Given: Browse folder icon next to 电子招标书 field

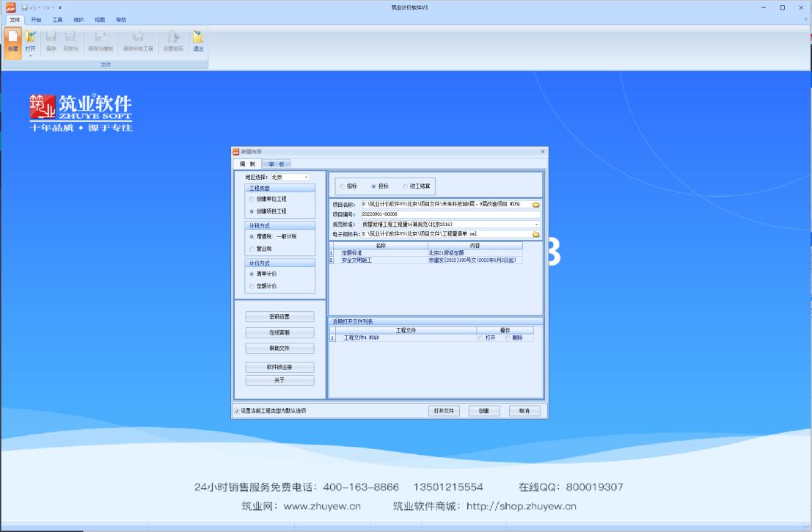Looking at the screenshot, I should pyautogui.click(x=535, y=234).
